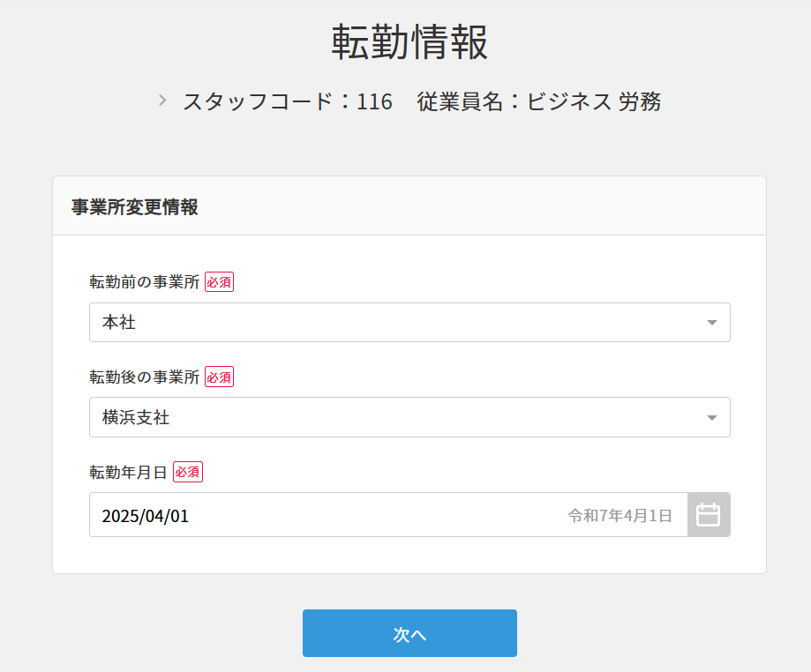Click the gray arrow inside the 横浜支社 dropdown

711,417
